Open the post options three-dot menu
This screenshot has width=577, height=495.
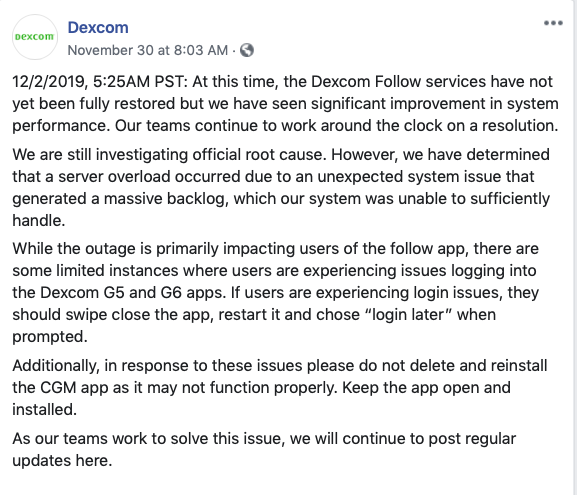pyautogui.click(x=553, y=23)
